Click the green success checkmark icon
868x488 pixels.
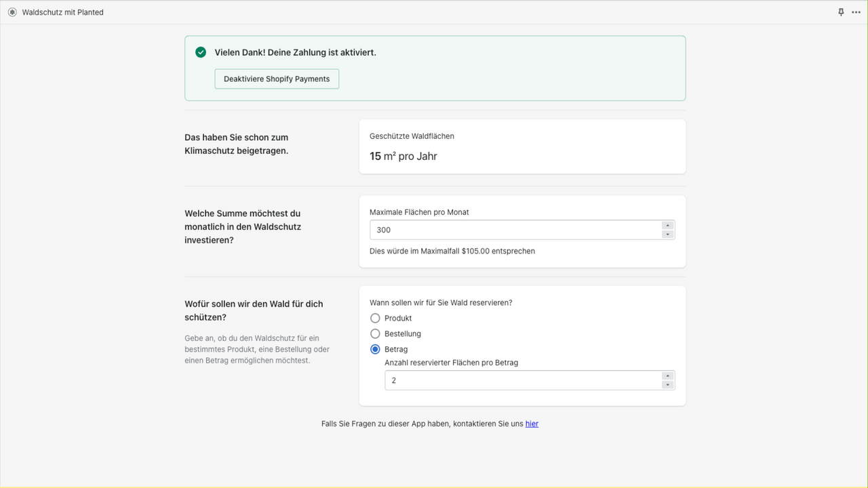click(x=201, y=52)
